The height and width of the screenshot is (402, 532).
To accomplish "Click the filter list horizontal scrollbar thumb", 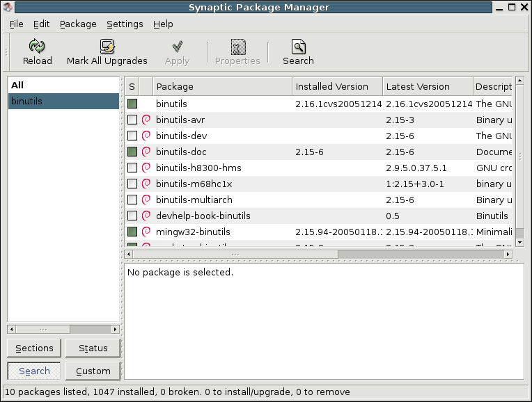I will 43,329.
